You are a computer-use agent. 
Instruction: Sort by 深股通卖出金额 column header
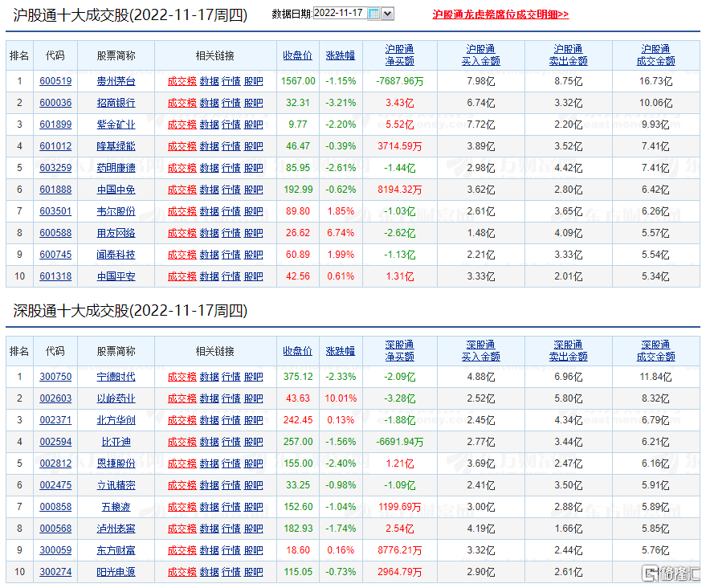click(568, 351)
